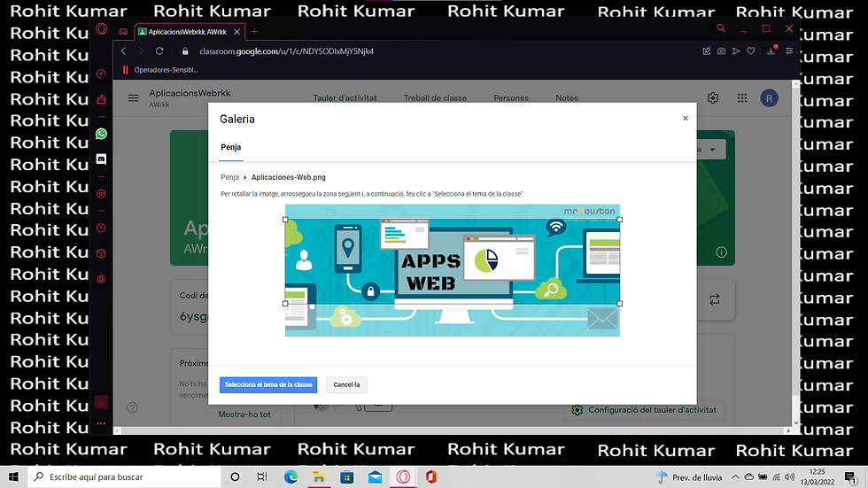
Task: Open Office app from taskbar
Action: click(x=430, y=477)
